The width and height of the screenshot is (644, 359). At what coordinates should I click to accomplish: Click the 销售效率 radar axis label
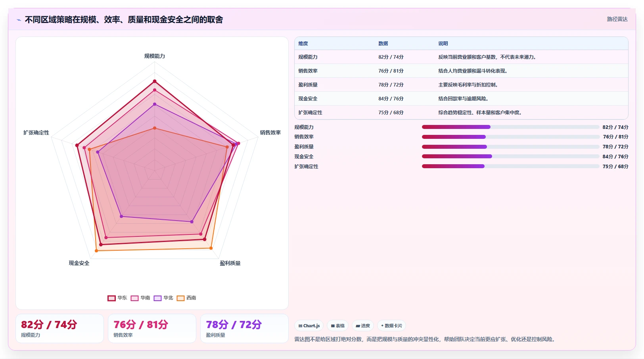click(x=270, y=132)
